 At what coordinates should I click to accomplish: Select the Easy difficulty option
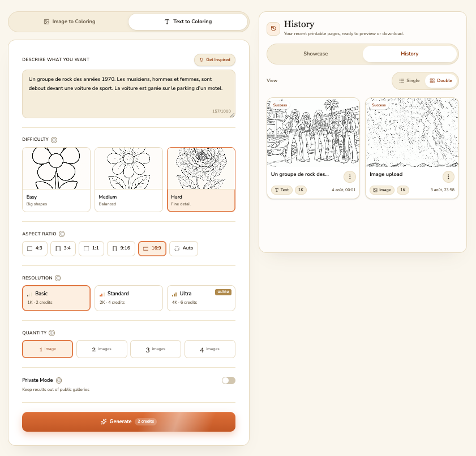[56, 179]
